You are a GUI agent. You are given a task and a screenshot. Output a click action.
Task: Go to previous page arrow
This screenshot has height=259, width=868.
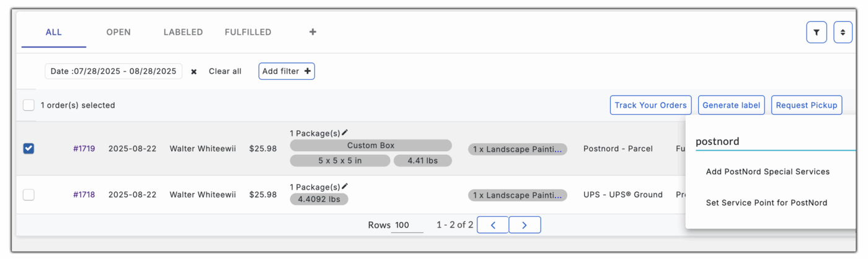tap(494, 225)
